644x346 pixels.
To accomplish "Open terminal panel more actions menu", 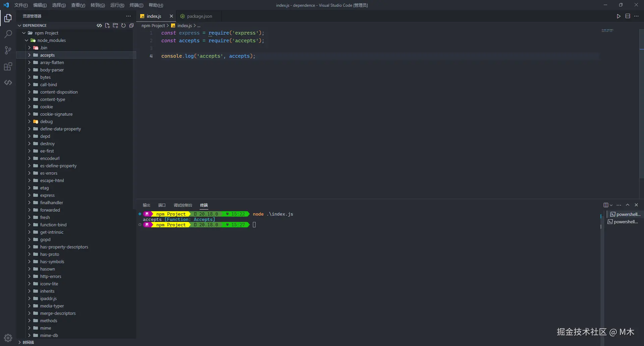I will pyautogui.click(x=619, y=205).
